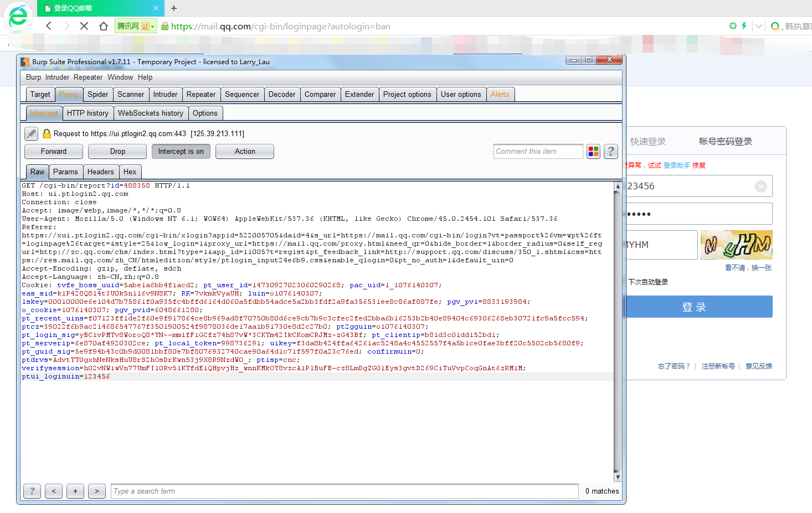Drop the intercepted request
812x513 pixels.
117,151
